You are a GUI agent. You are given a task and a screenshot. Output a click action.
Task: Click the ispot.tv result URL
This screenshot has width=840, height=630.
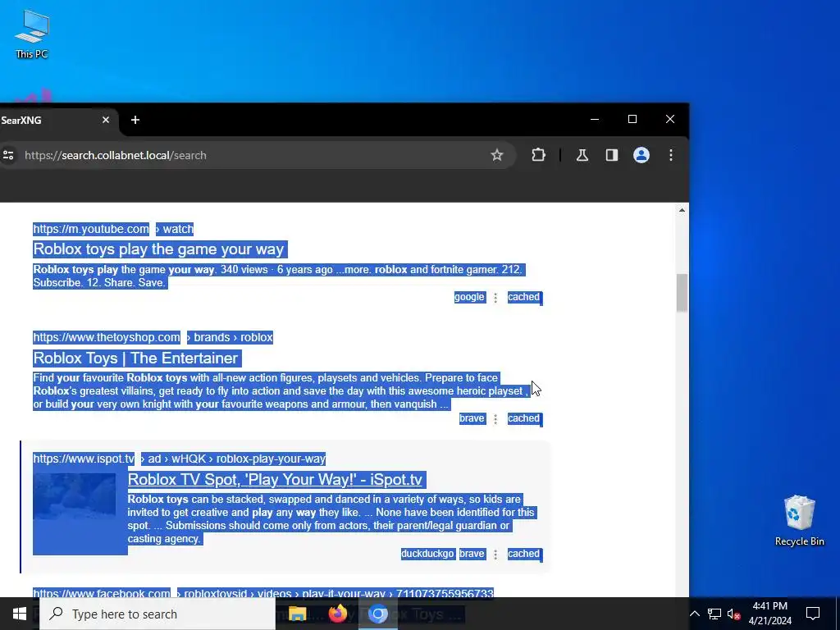84,459
